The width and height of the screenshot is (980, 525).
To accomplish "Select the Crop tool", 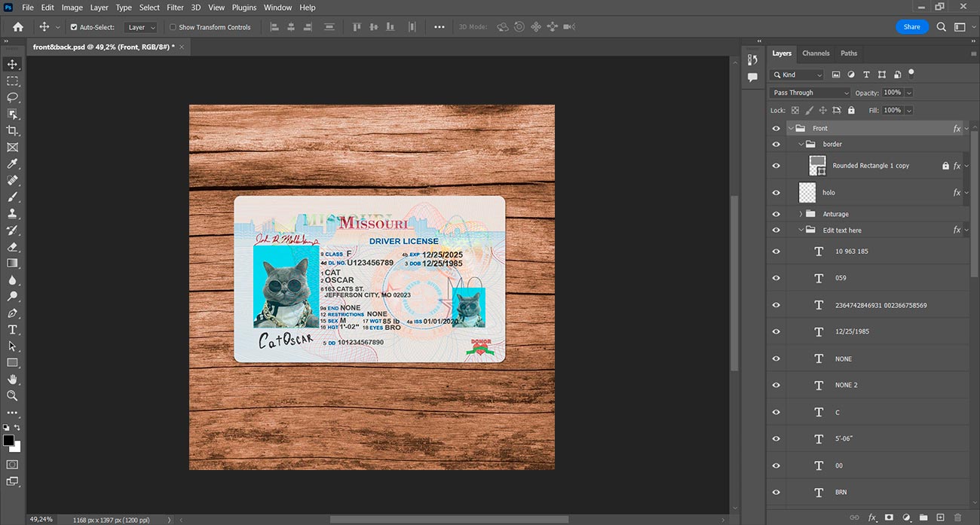I will [12, 130].
